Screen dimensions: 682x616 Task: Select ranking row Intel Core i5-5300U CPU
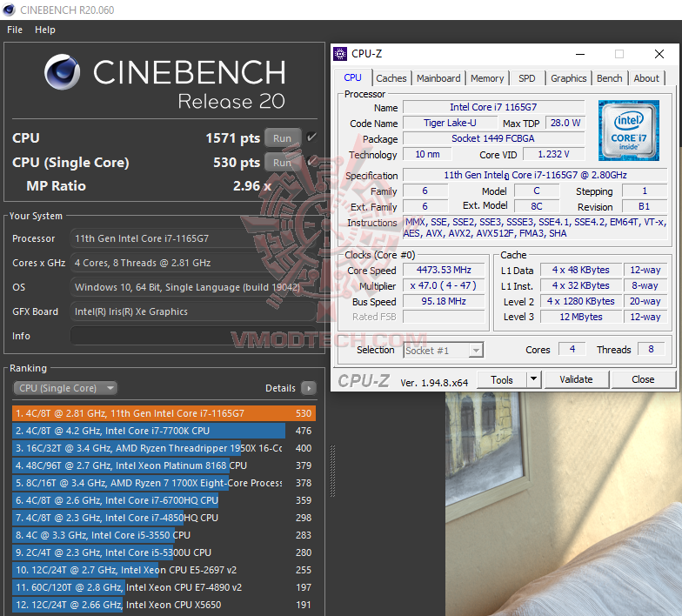[x=164, y=552]
